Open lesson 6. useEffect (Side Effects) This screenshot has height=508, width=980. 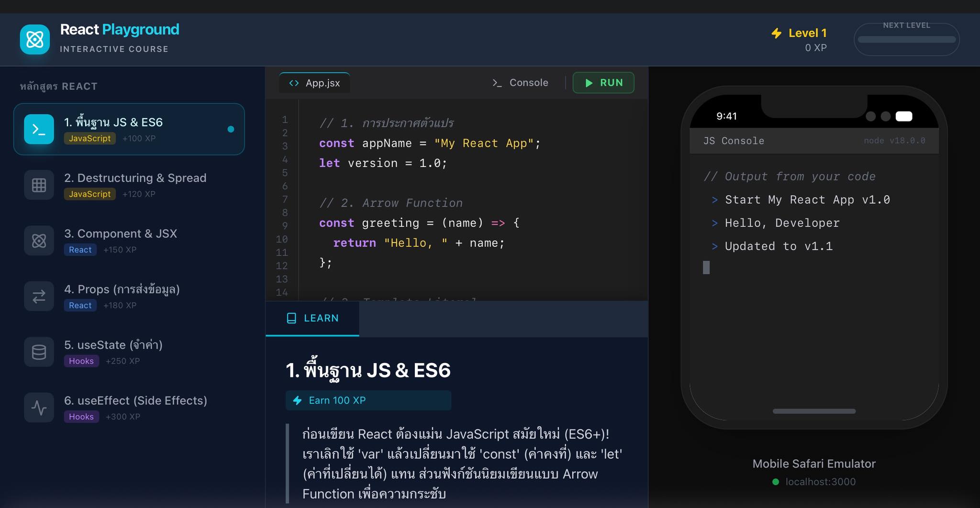[129, 408]
